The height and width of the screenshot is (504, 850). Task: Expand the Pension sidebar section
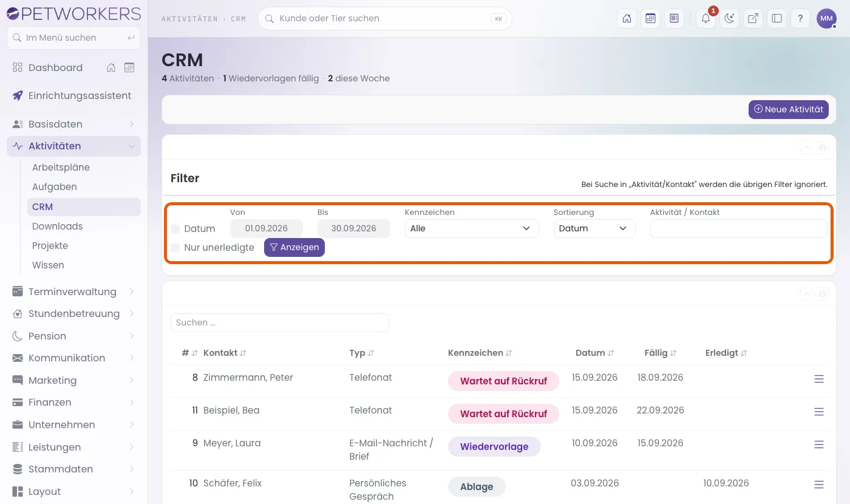[x=73, y=336]
